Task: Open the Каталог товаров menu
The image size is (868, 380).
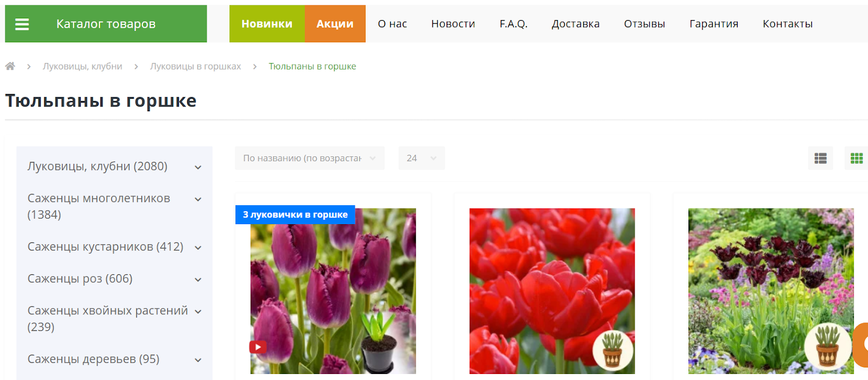Action: click(106, 24)
